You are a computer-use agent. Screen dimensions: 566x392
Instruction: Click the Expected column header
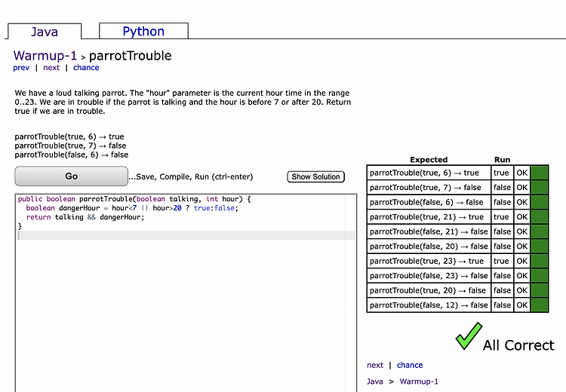click(x=429, y=160)
